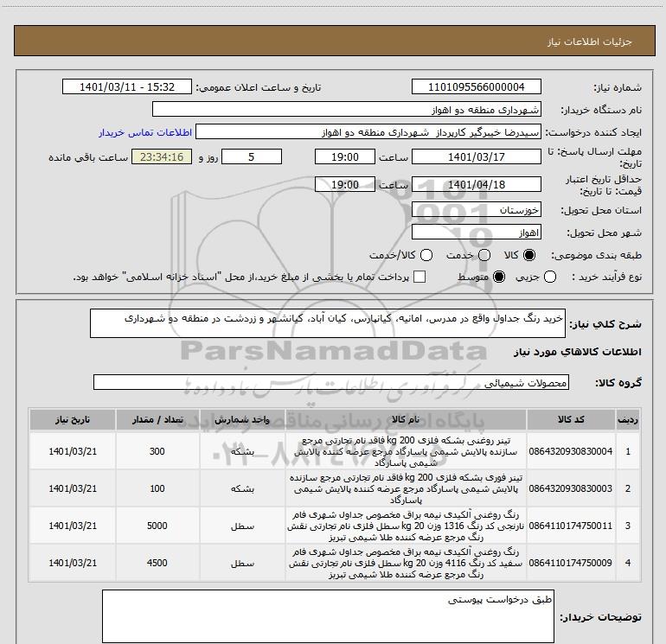Image resolution: width=666 pixels, height=644 pixels.
Task: Click the نام کالا column header
Action: (x=405, y=420)
